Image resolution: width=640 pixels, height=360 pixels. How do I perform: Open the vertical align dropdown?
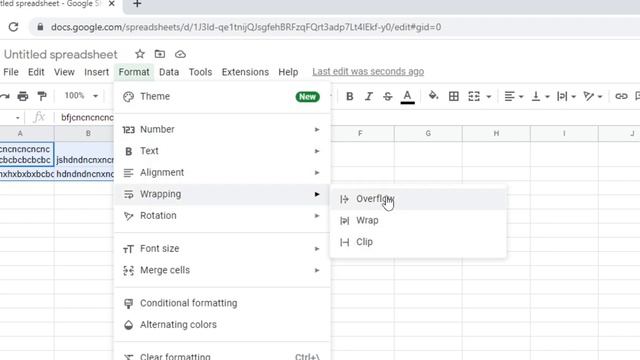tap(540, 96)
